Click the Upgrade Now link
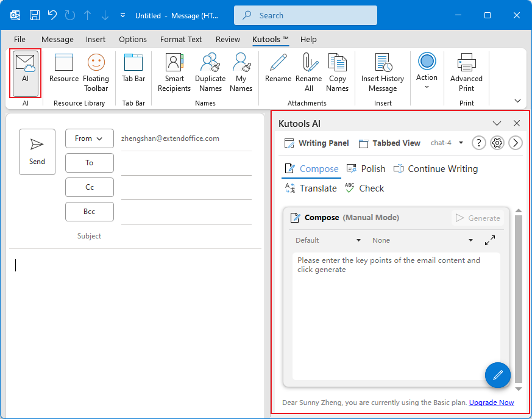This screenshot has width=532, height=419. (x=491, y=403)
